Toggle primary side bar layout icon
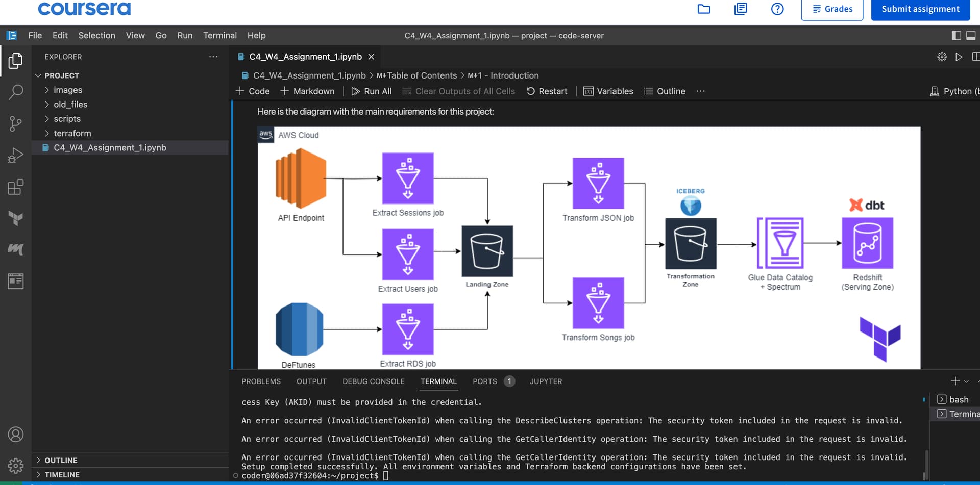 click(x=957, y=35)
